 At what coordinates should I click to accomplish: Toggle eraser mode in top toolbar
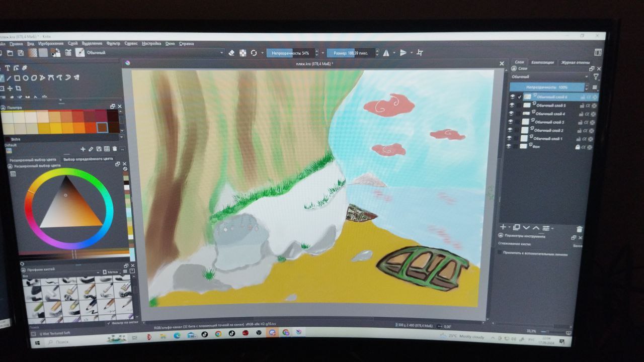[x=231, y=53]
